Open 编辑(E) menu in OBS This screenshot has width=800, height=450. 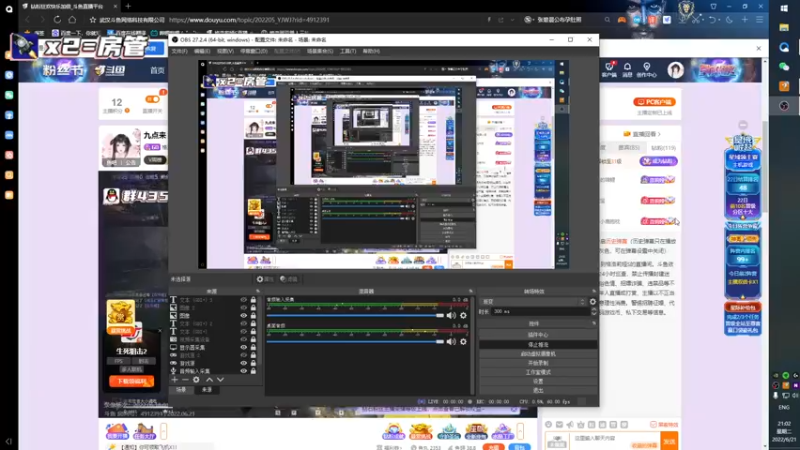(202, 51)
